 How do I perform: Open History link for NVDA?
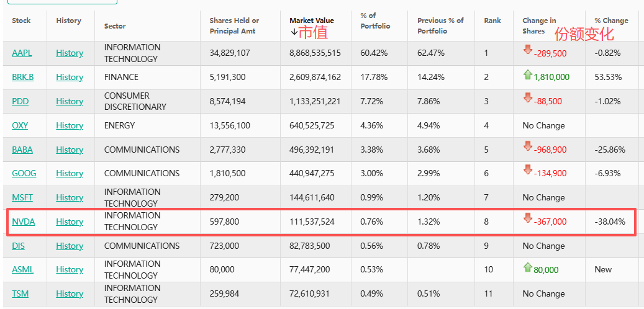click(x=70, y=222)
